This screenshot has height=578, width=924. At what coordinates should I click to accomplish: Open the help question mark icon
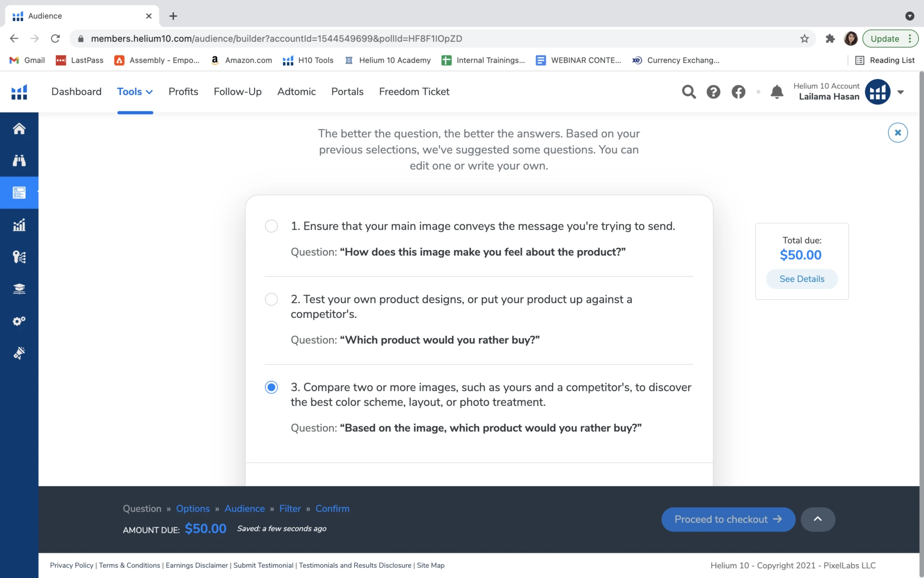713,92
